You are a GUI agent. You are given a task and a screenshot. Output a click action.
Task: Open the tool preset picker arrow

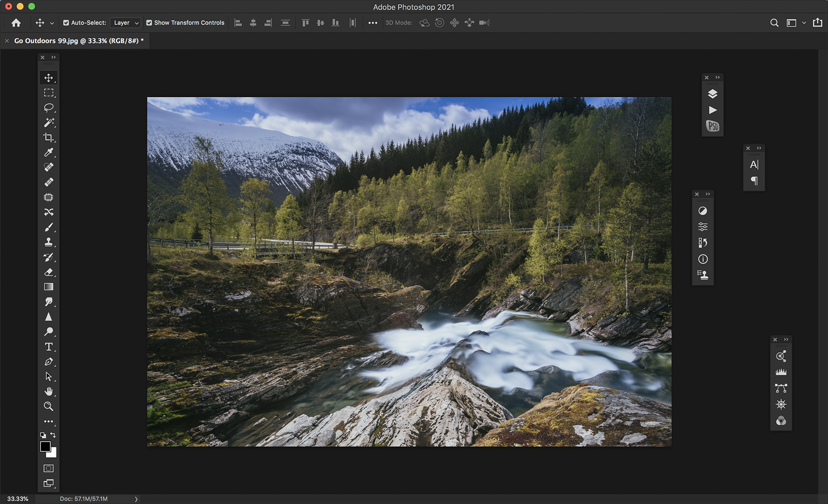(x=51, y=23)
